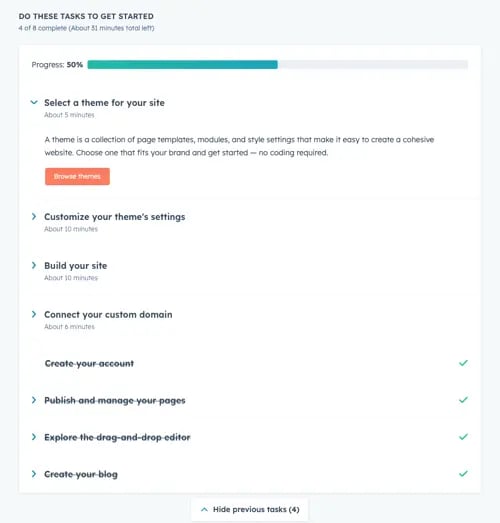Click checkmark beside Publish and manage pages
This screenshot has height=523, width=500.
point(463,400)
